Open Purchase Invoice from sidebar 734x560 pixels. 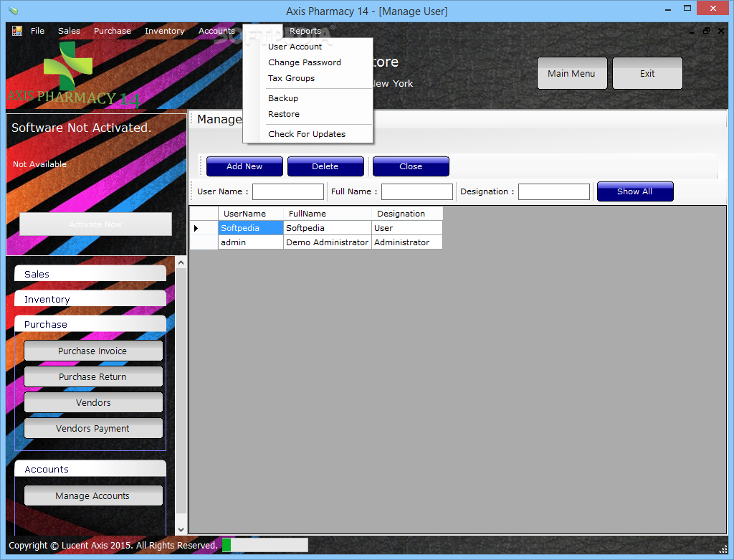coord(93,351)
